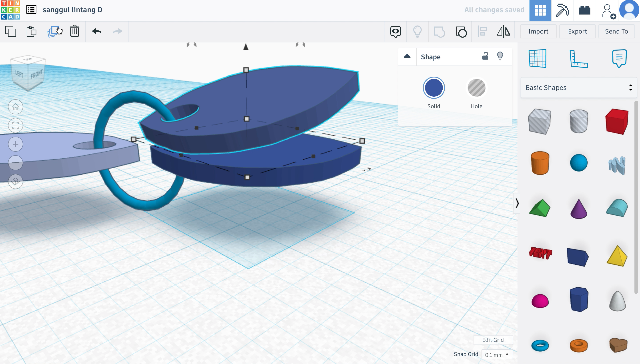This screenshot has height=364, width=640.
Task: Click the Mirror tool
Action: tap(503, 32)
